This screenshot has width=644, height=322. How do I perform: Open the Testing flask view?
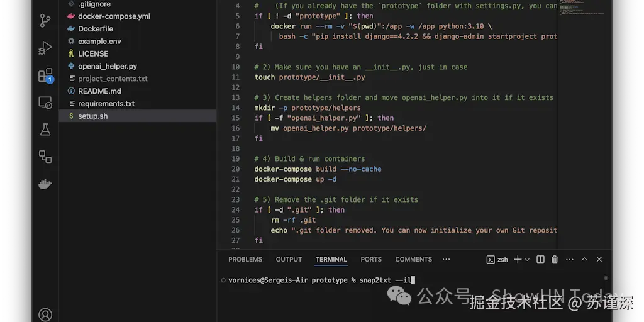(x=45, y=130)
